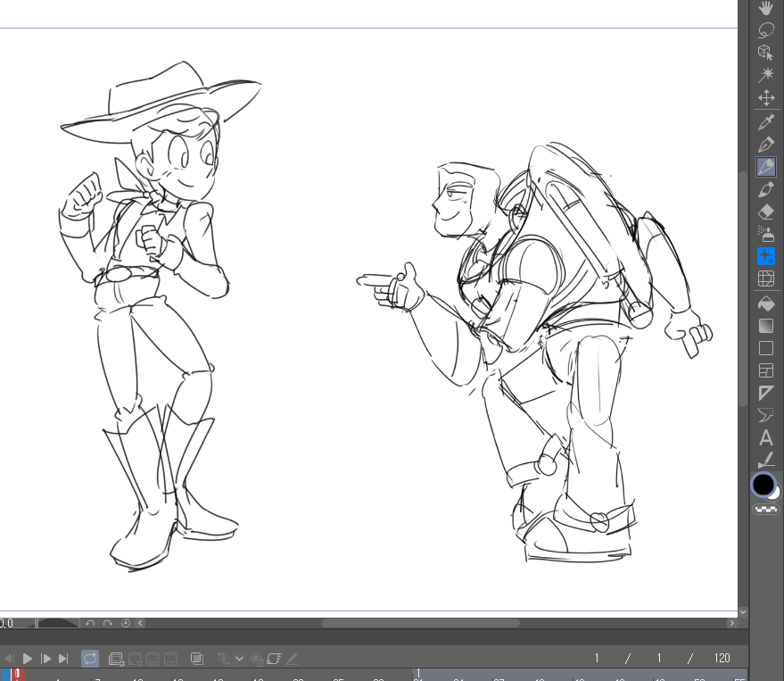Select the Balloon speech tool
This screenshot has height=681, width=784.
point(765,415)
